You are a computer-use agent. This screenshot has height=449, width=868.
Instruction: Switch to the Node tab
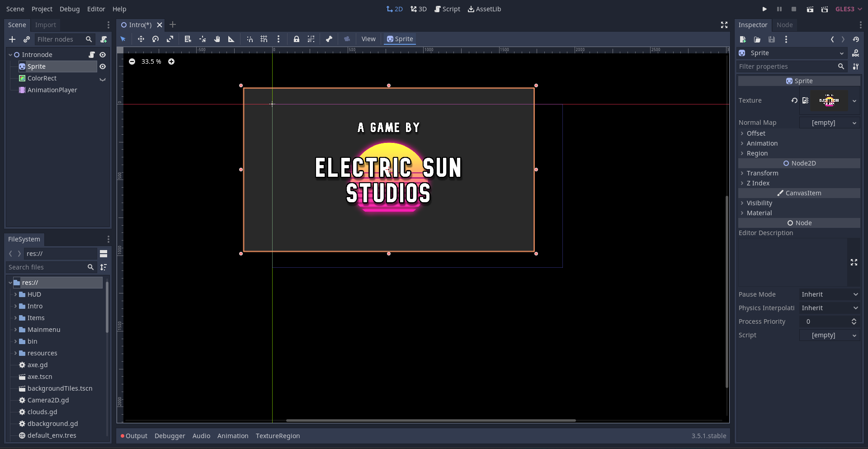pos(784,25)
